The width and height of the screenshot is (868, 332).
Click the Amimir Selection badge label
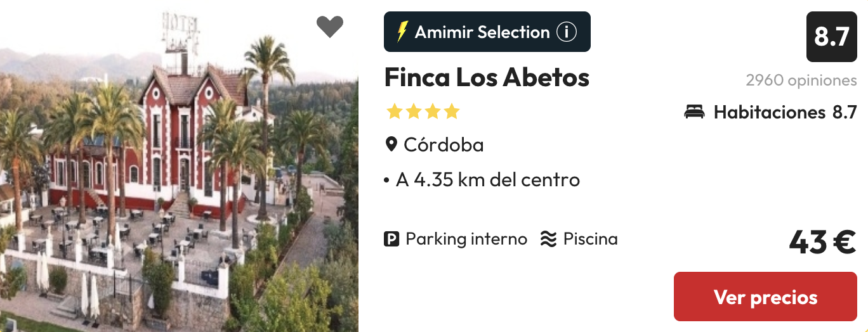coord(482,32)
